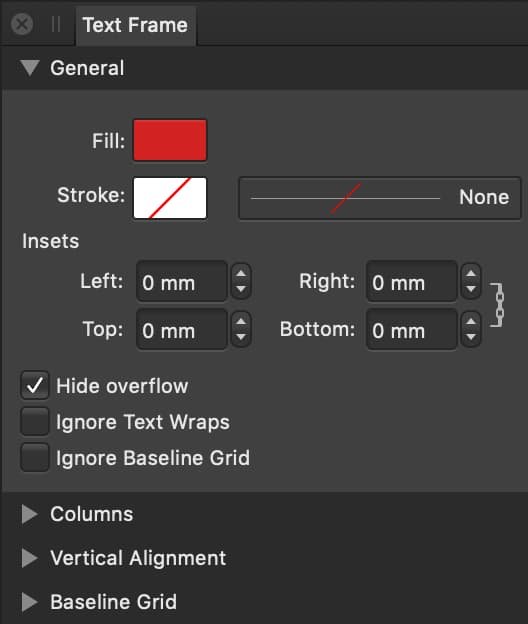Enable Ignore Text Wraps checkbox
528x624 pixels.
point(35,421)
